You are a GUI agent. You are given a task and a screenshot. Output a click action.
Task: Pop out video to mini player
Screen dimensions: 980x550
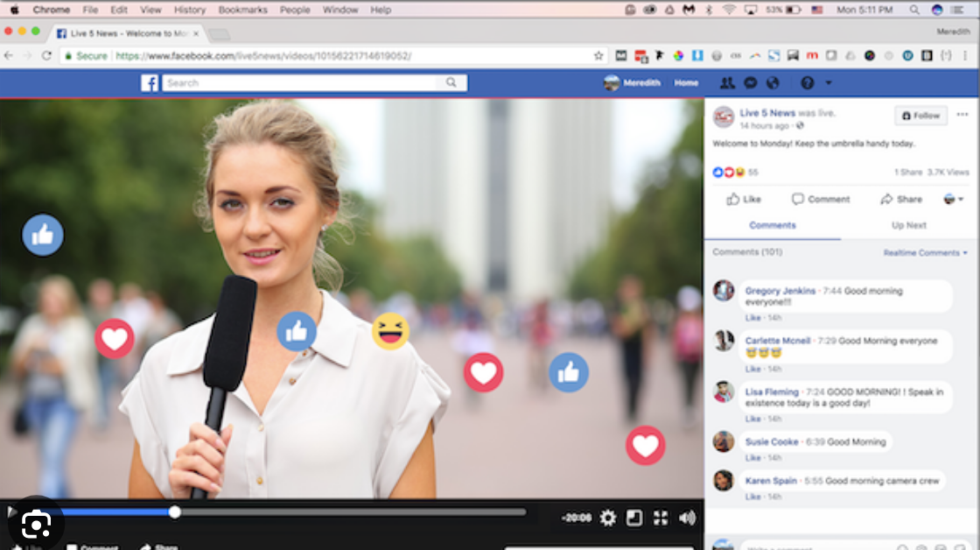tap(634, 518)
